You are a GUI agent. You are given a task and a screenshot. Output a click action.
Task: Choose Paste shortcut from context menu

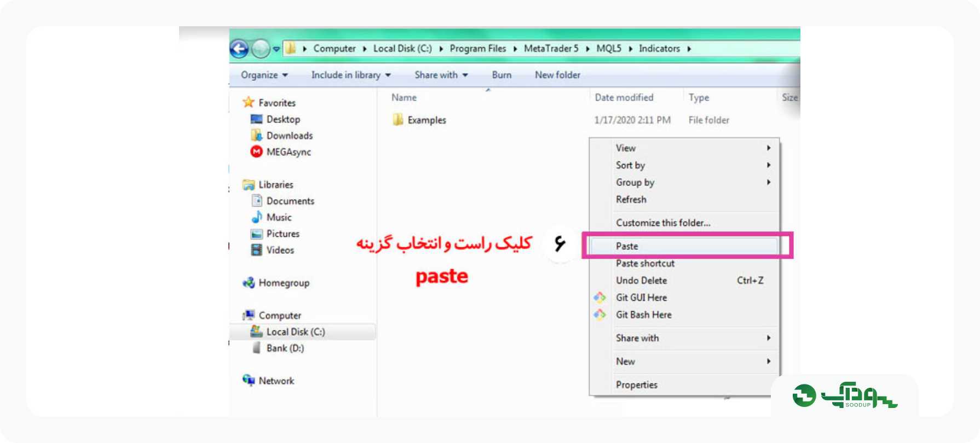click(x=684, y=264)
